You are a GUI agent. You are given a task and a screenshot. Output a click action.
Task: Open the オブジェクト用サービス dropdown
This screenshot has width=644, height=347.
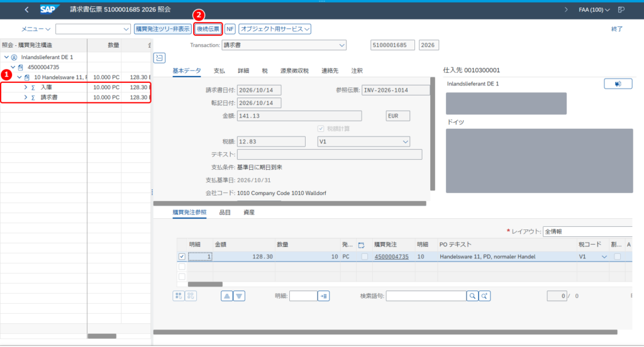point(275,29)
